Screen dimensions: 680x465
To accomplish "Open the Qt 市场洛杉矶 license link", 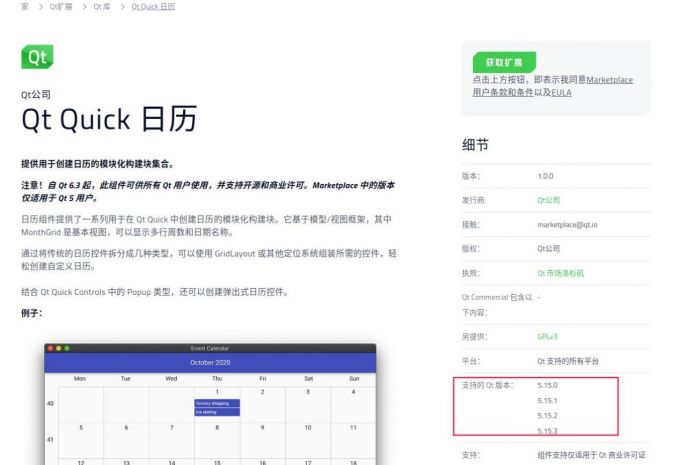I will pyautogui.click(x=560, y=273).
